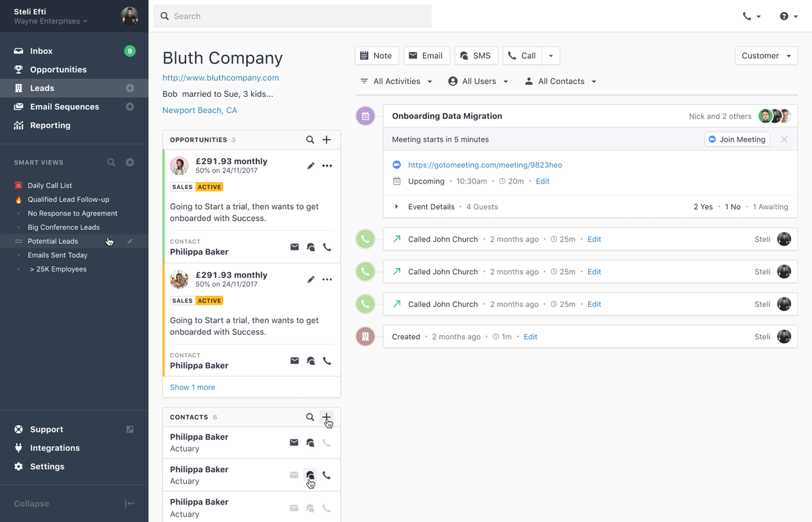Open Qualified Lead Follow-up smart view

point(68,200)
